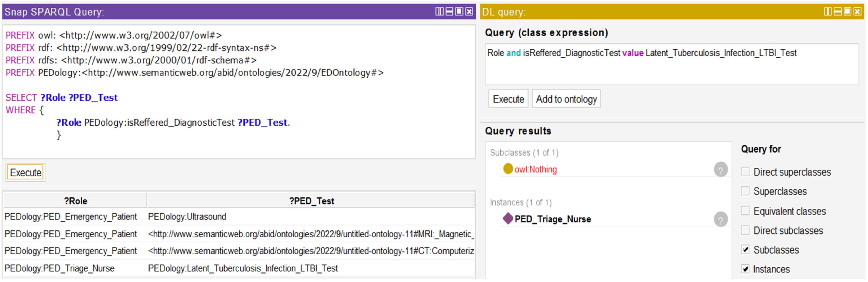Click the ?PED_Test column header
This screenshot has width=868, height=282.
point(311,201)
